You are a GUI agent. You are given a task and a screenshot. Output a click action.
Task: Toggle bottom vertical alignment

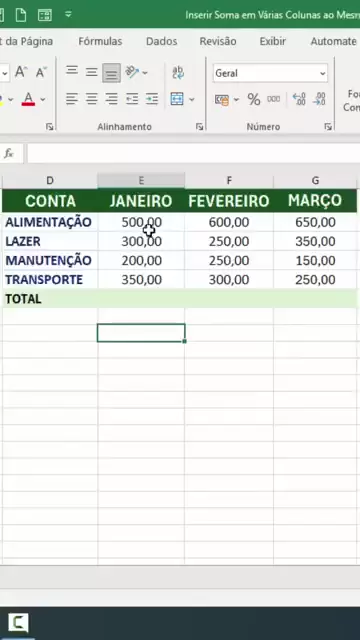[x=111, y=73]
